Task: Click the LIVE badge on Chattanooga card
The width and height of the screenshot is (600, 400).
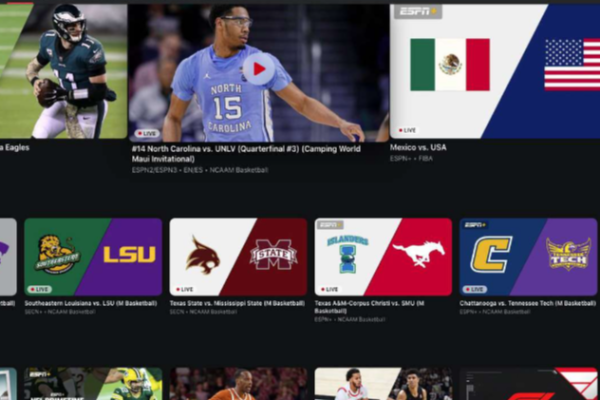Action: coord(474,289)
